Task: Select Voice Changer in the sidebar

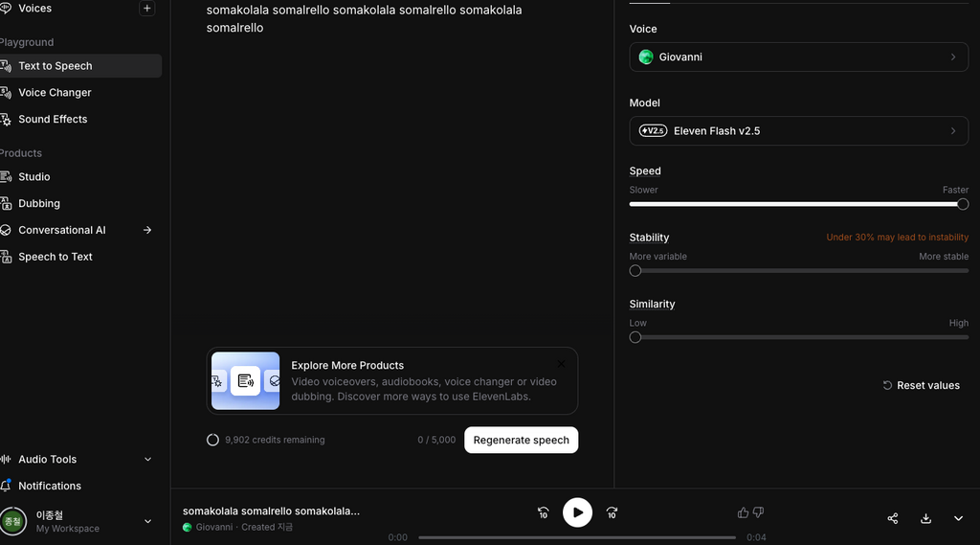Action: click(55, 93)
